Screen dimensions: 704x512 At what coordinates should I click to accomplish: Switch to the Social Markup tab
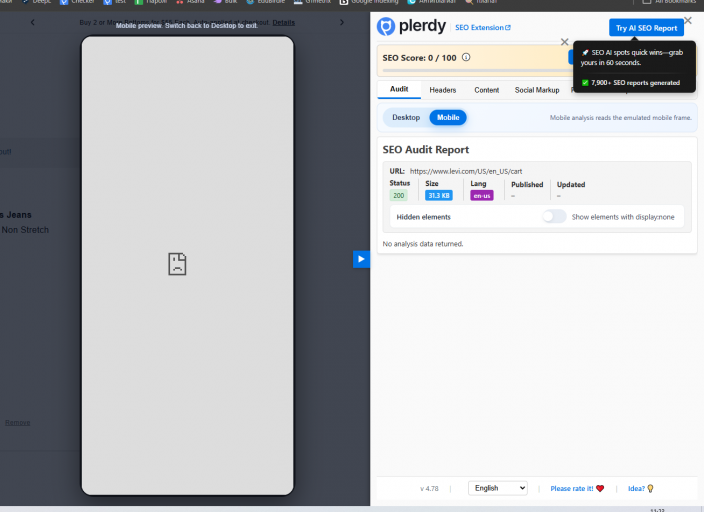537,90
